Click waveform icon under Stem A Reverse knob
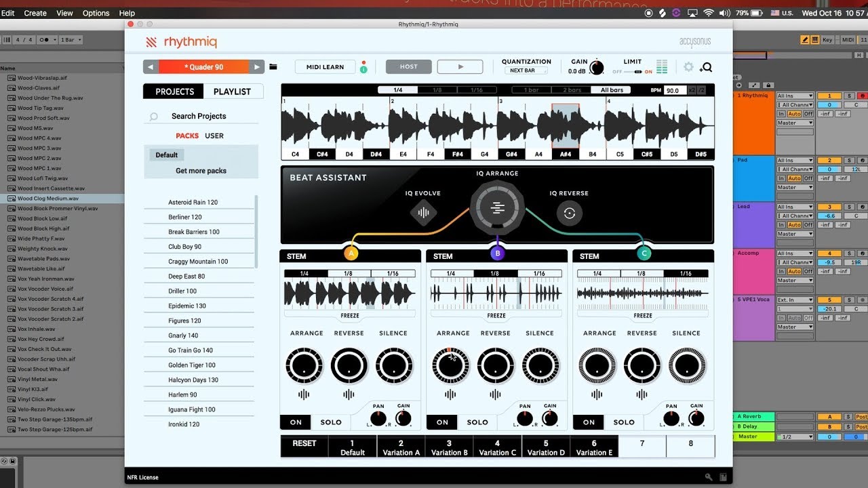The height and width of the screenshot is (488, 868). click(x=349, y=394)
